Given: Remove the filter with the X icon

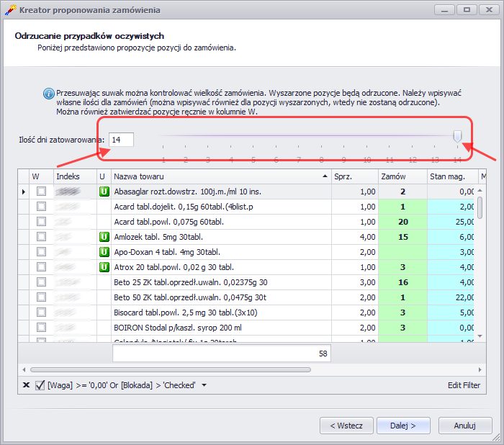Looking at the screenshot, I should coord(26,385).
